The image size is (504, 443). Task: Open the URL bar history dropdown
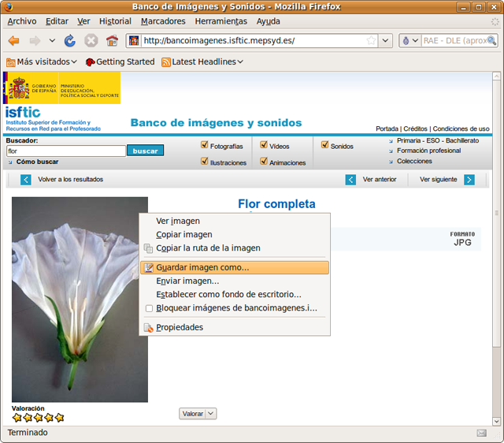point(385,40)
